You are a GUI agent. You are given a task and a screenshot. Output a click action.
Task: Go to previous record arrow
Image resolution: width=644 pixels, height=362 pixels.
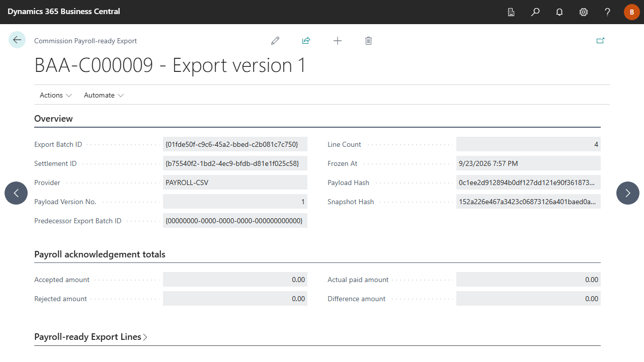coord(16,193)
